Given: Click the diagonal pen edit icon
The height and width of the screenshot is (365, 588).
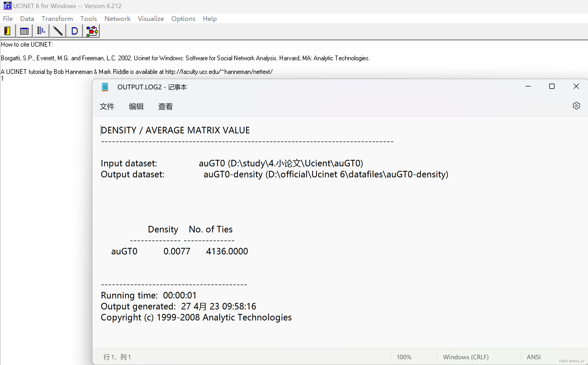Looking at the screenshot, I should coord(58,31).
